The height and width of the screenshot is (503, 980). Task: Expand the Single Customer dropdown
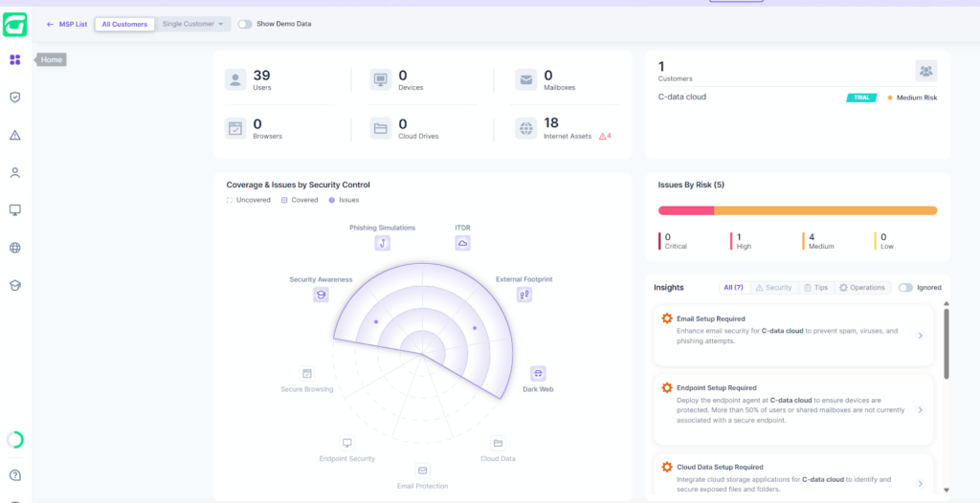[x=193, y=24]
